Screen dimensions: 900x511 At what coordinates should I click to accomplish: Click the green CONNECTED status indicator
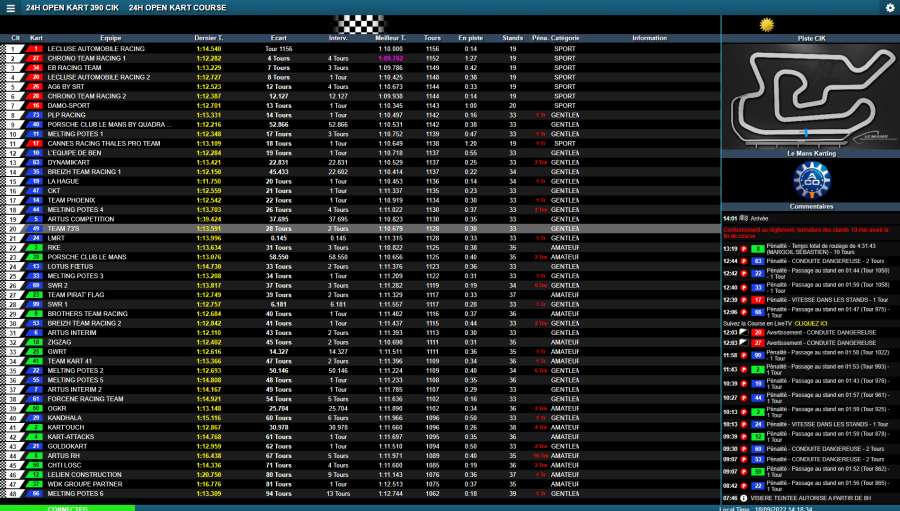coord(67,508)
